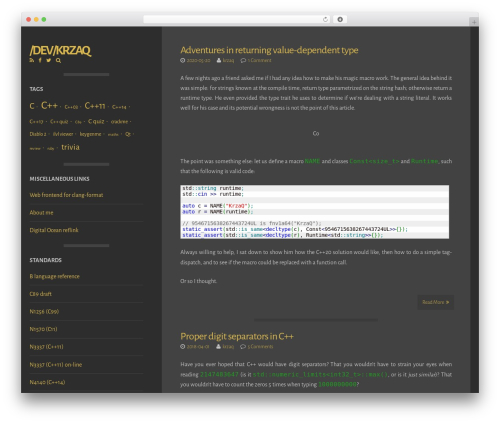
Task: Click the first post date link
Action: click(x=198, y=60)
